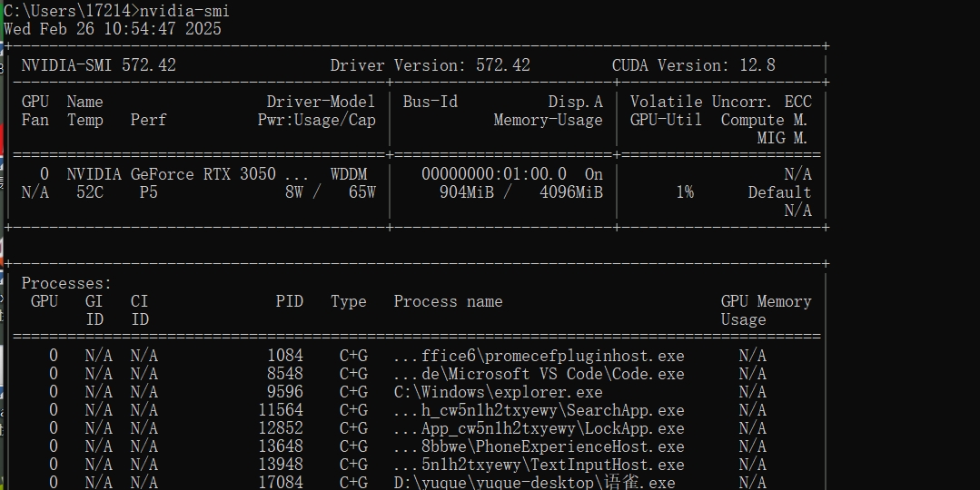This screenshot has height=490, width=980.
Task: Click PID 17084
Action: coord(281,483)
